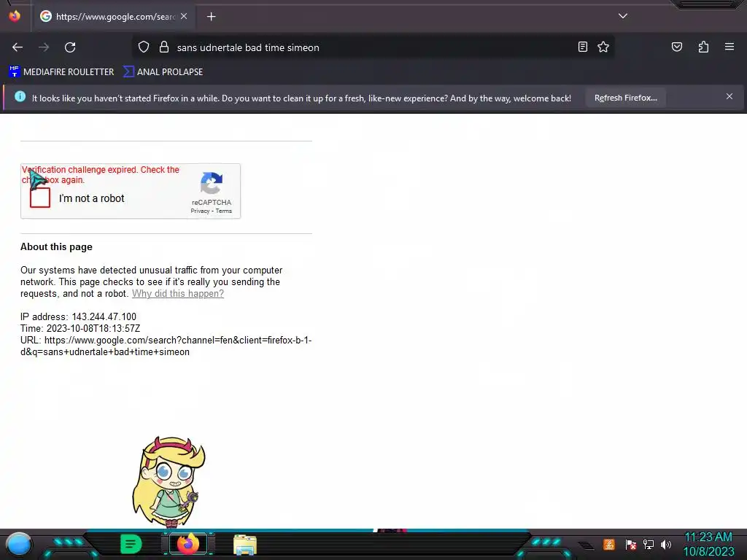Image resolution: width=747 pixels, height=560 pixels.
Task: Click the taskbar clock 11:23 AM
Action: point(708,537)
